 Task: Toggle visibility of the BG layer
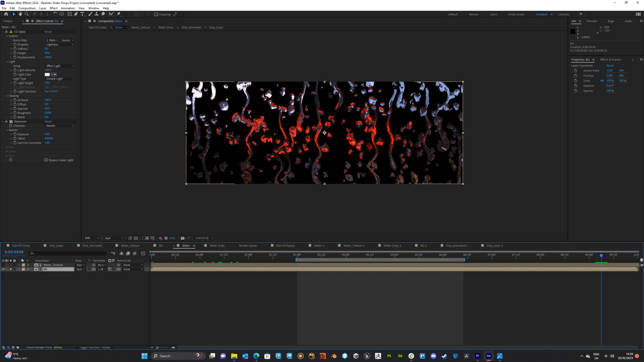click(3, 269)
